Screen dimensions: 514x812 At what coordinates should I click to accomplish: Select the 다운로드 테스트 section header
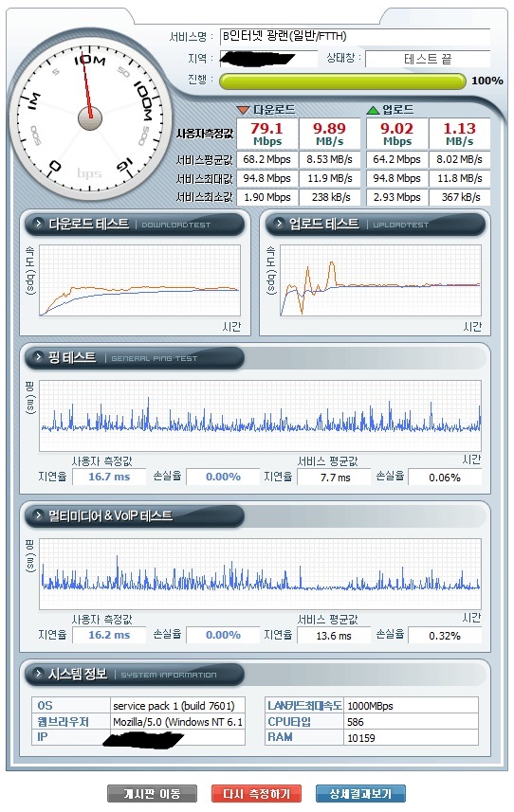click(135, 225)
